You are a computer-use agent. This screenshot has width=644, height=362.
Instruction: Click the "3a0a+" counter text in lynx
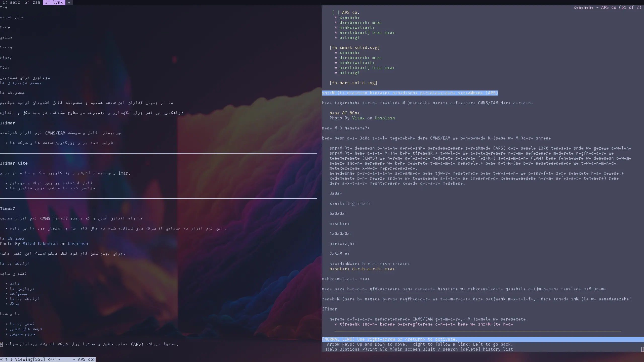336,193
